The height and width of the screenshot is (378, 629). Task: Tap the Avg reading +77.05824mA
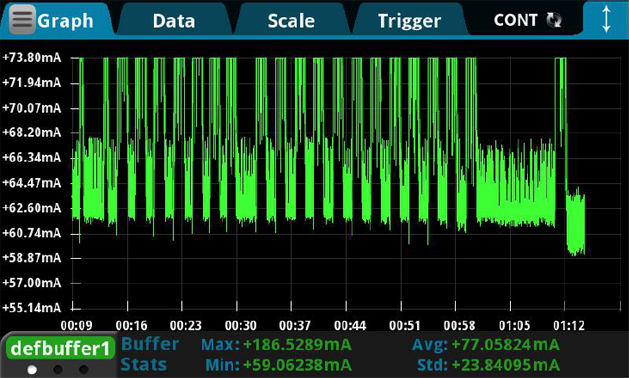[x=505, y=344]
